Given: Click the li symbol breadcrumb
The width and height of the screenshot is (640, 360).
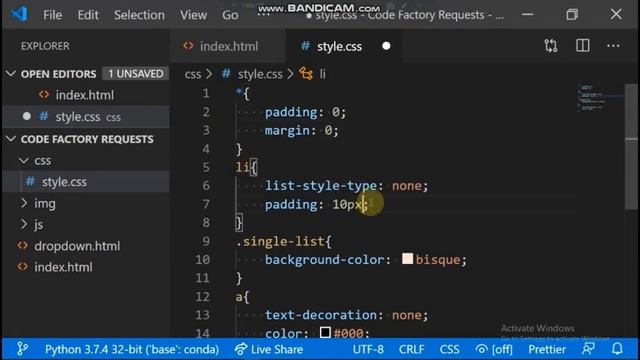Looking at the screenshot, I should tap(322, 74).
